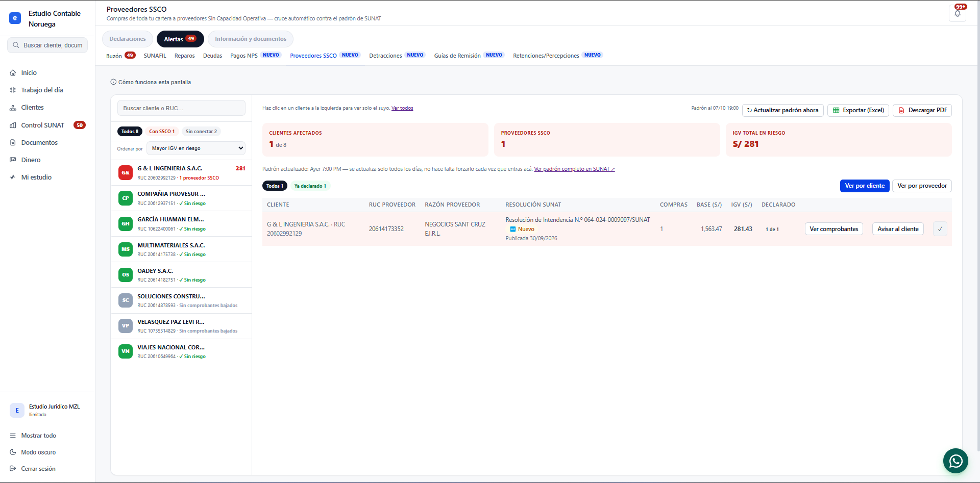Click the Estudio Juridico MZL avatar

pyautogui.click(x=17, y=410)
